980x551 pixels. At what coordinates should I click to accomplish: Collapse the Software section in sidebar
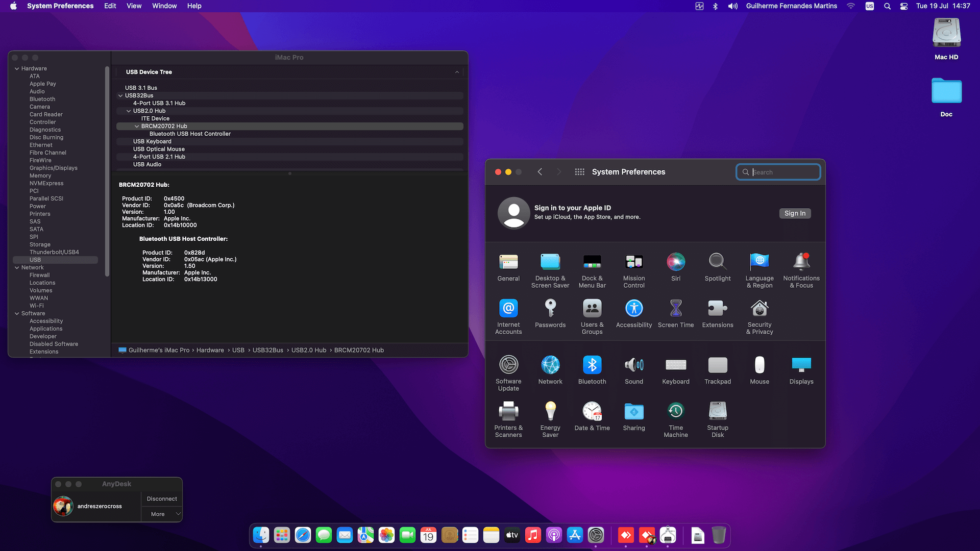17,313
